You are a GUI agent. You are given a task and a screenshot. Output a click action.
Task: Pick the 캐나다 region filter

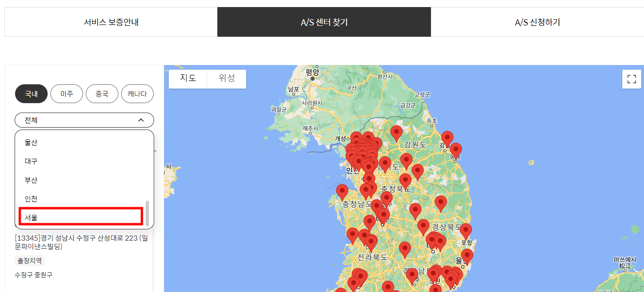(137, 94)
